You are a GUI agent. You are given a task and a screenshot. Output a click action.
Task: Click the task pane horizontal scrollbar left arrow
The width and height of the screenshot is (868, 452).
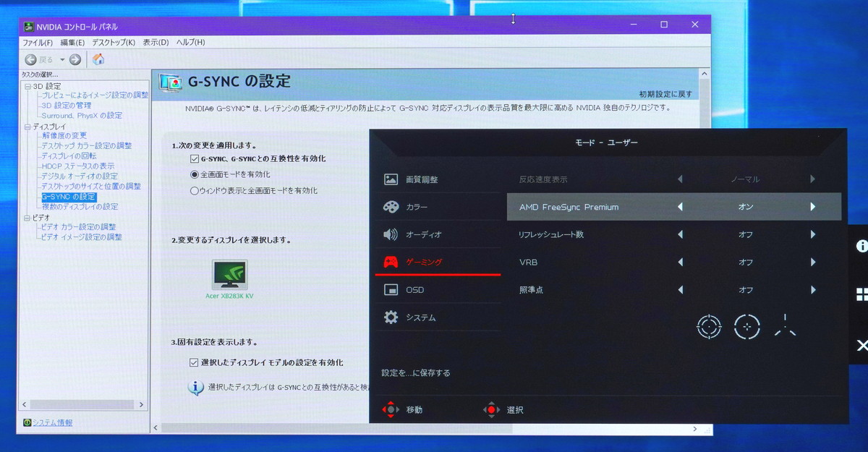25,405
